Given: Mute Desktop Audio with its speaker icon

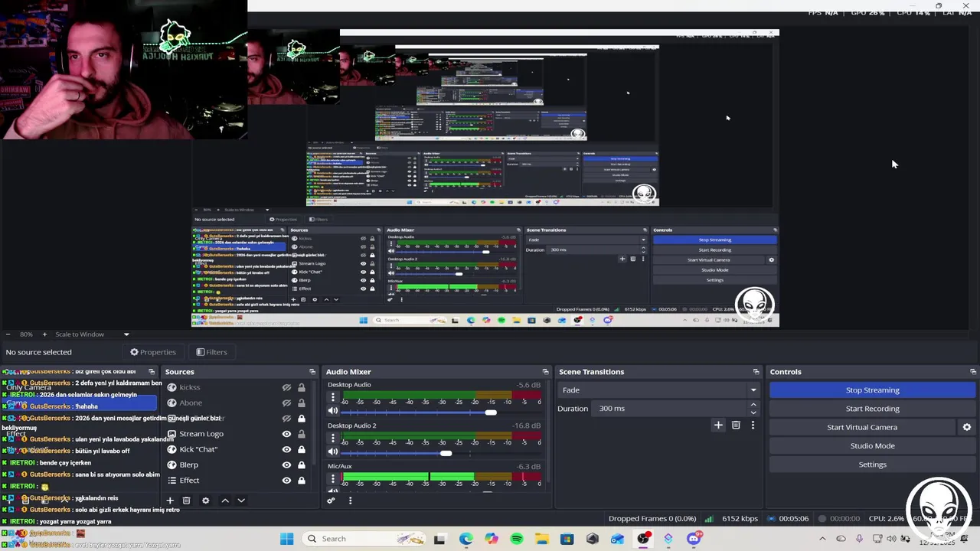Looking at the screenshot, I should point(333,411).
